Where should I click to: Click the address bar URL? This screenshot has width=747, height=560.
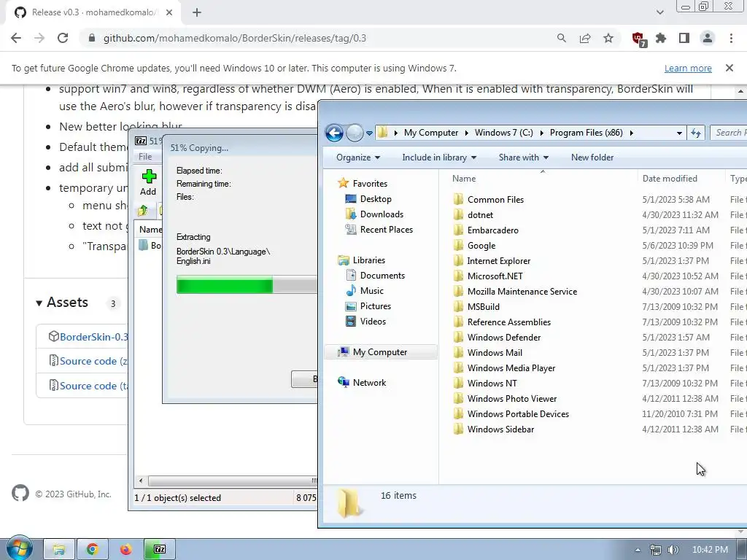pos(234,38)
